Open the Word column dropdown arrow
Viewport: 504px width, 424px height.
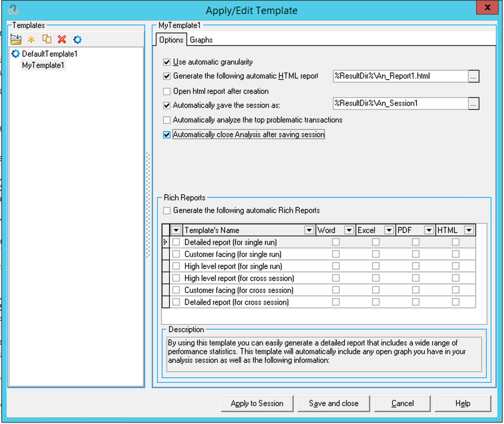[x=349, y=230]
